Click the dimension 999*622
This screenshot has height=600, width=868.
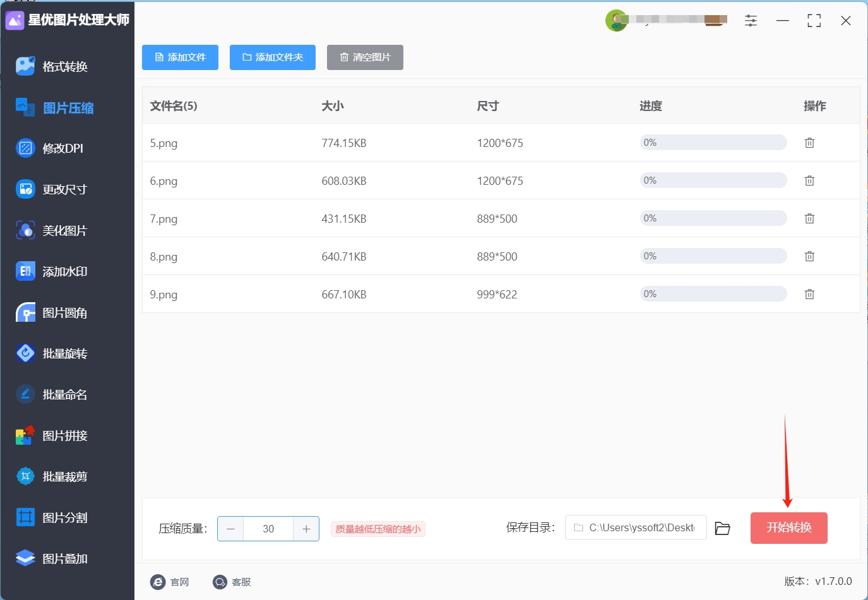[x=497, y=295]
